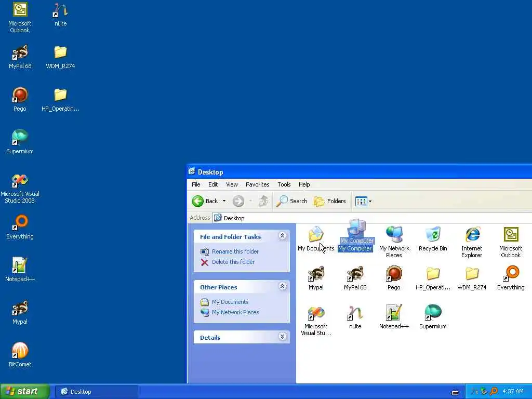The width and height of the screenshot is (532, 399).
Task: Click the Up folder toolbar button
Action: click(x=263, y=201)
